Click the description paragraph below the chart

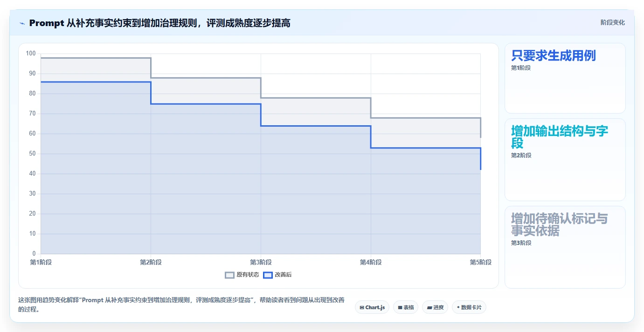pyautogui.click(x=181, y=305)
